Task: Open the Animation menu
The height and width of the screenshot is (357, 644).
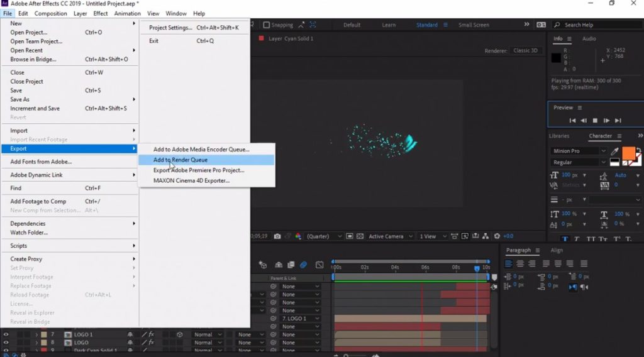Action: click(127, 14)
